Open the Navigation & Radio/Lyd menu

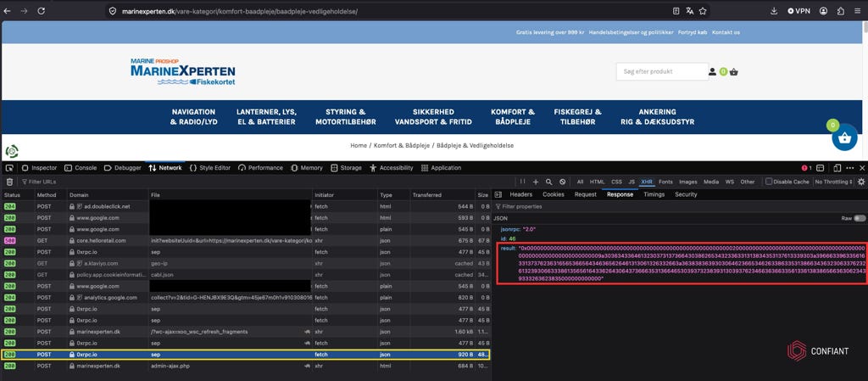tap(194, 117)
